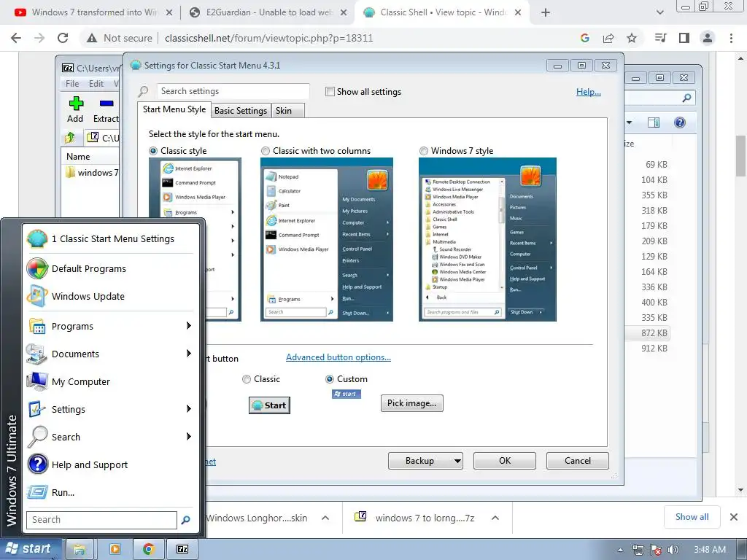The width and height of the screenshot is (747, 560).
Task: Click start menu Search text box
Action: 101,519
